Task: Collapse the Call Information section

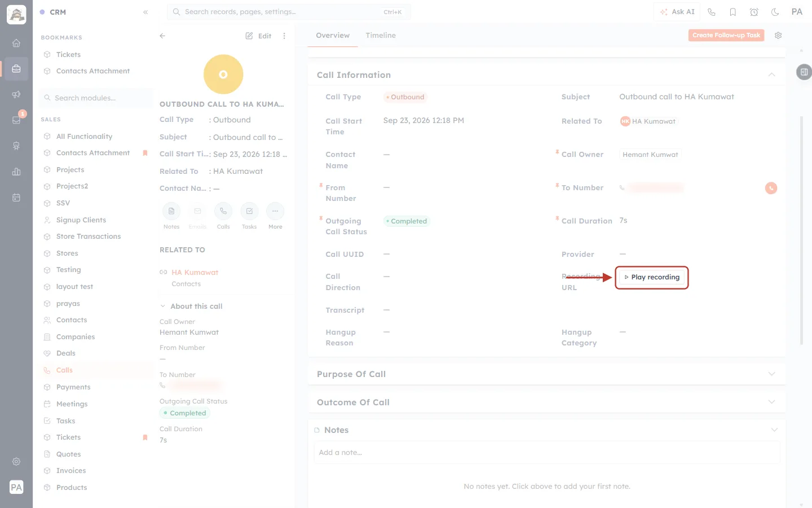Action: (771, 75)
